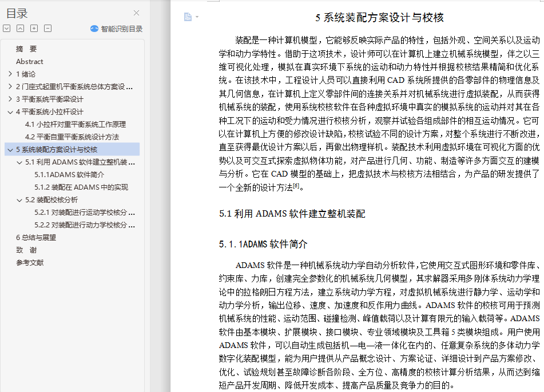Go to the 摘 要 outline entry
Screen dimensions: 544x392
26,49
